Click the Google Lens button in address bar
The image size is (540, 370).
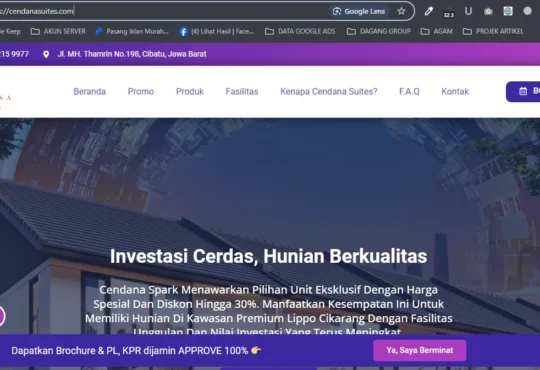(x=359, y=11)
